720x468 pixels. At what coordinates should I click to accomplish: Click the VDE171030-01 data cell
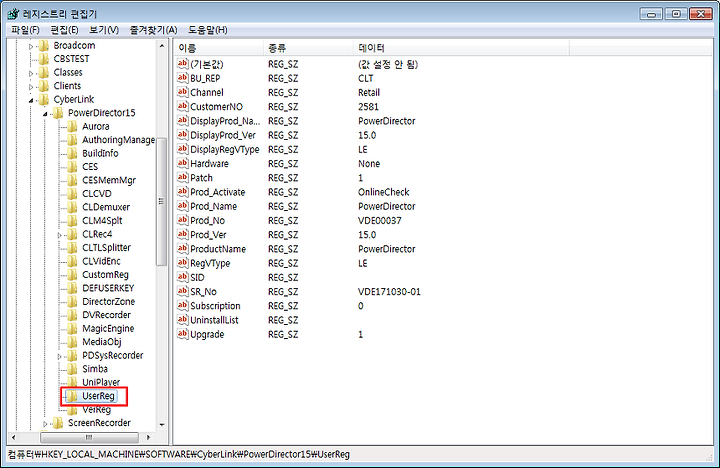[x=389, y=292]
